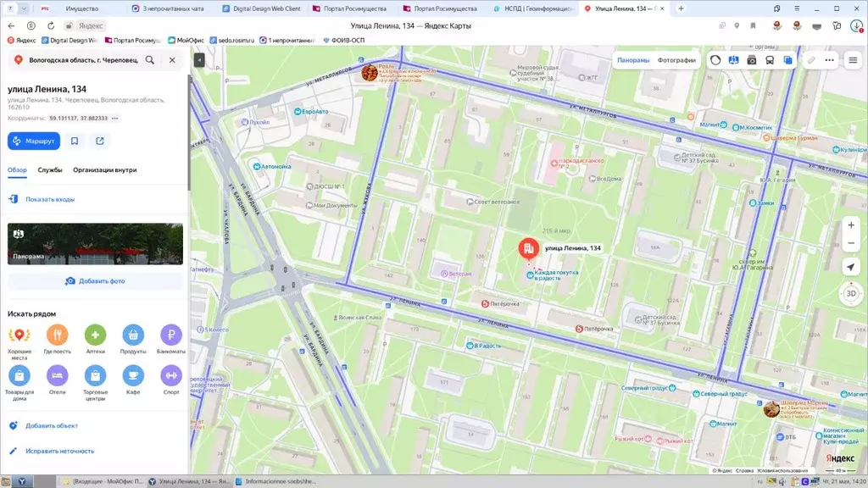The width and height of the screenshot is (868, 488).
Task: Save place with the bookmark icon
Action: coord(75,141)
